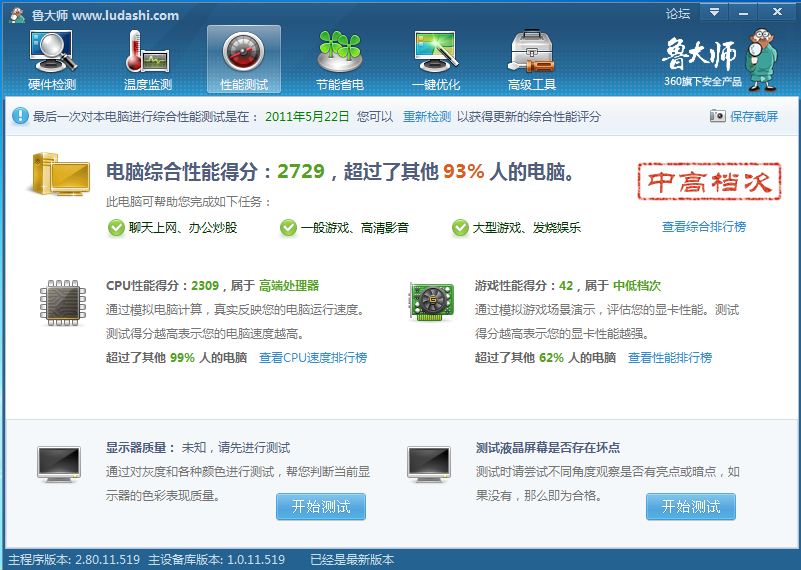Open 节能省电 clover icon
Screen dimensions: 801x570
tap(340, 60)
